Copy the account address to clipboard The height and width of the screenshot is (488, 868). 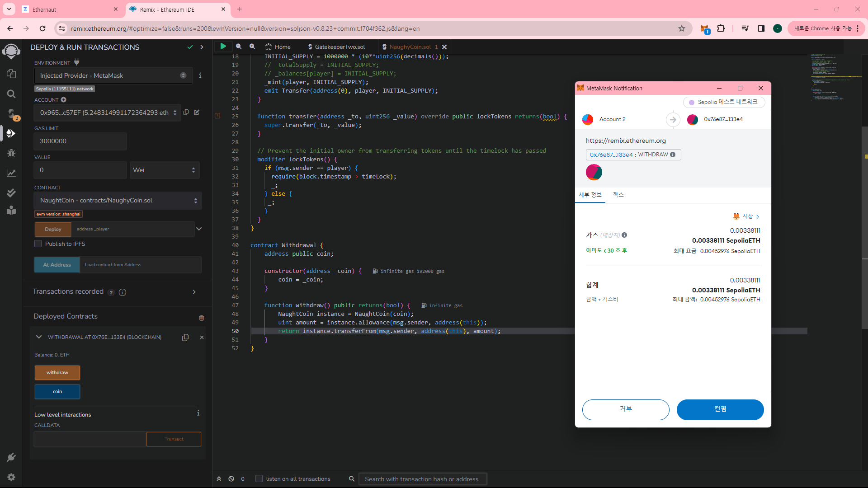point(186,112)
